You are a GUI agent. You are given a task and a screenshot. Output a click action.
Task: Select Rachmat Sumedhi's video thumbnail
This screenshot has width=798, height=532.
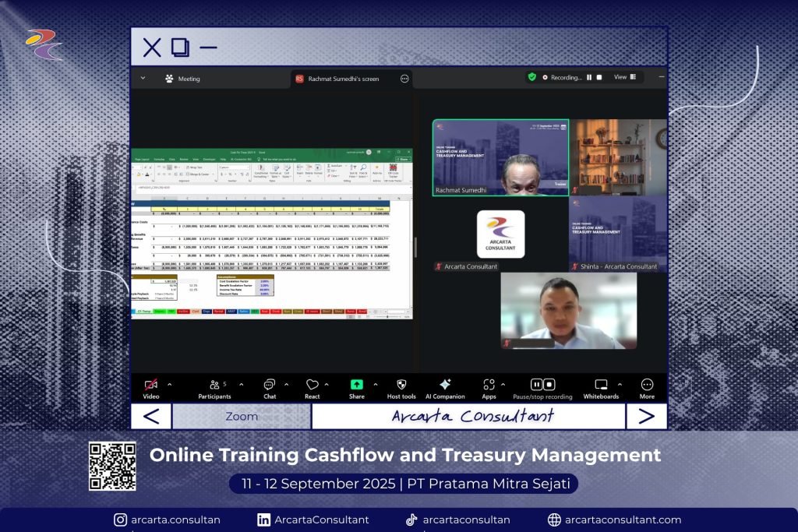[x=500, y=157]
